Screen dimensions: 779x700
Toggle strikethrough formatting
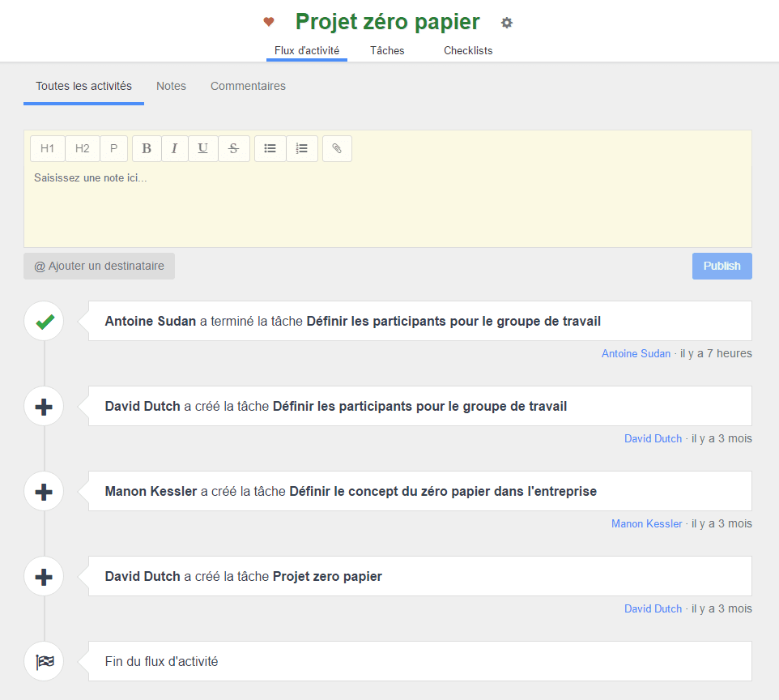click(x=233, y=148)
